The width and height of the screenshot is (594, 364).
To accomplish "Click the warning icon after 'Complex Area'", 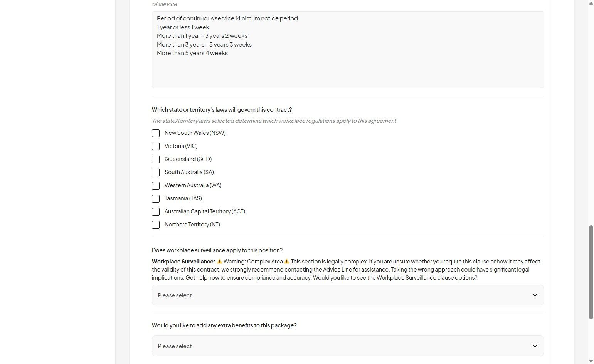I will pyautogui.click(x=286, y=262).
